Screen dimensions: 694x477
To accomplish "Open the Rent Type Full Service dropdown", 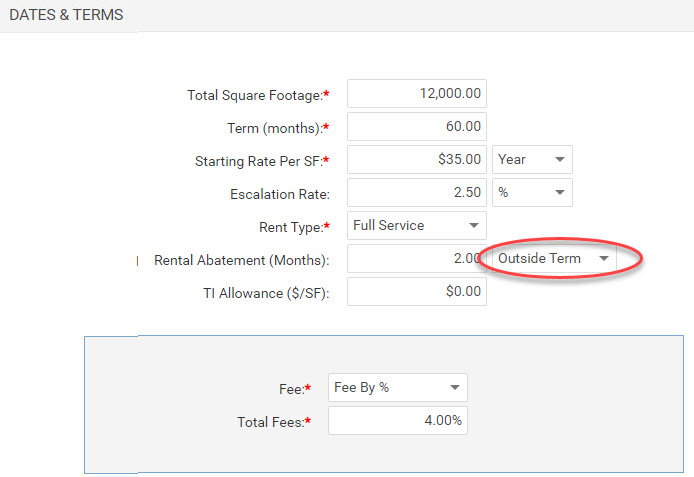I will tap(416, 226).
